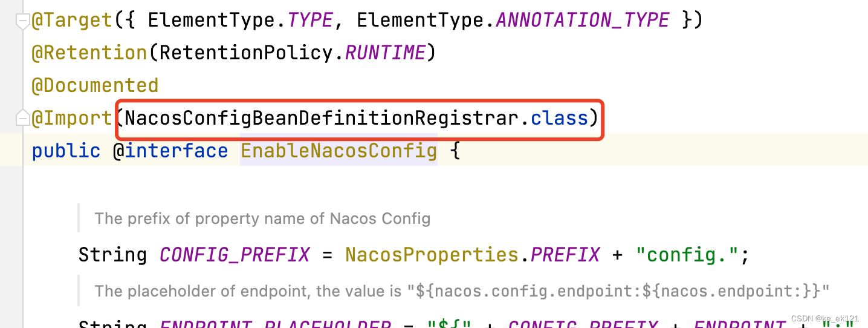Click the @interface keyword
Viewport: 868px width, 328px height.
pyautogui.click(x=170, y=151)
